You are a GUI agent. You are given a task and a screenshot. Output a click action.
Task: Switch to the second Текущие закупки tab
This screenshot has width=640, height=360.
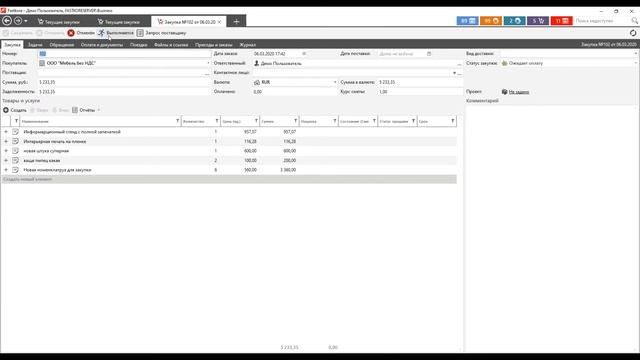pos(119,22)
